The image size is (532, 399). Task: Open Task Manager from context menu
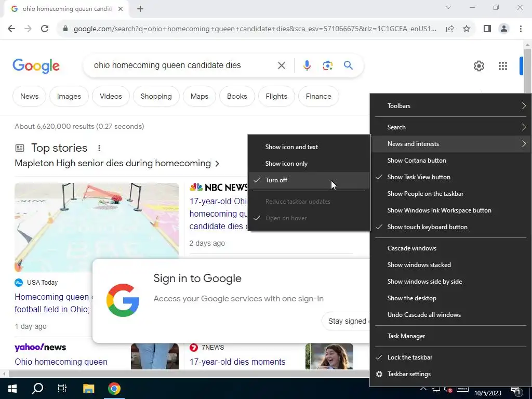(449, 336)
